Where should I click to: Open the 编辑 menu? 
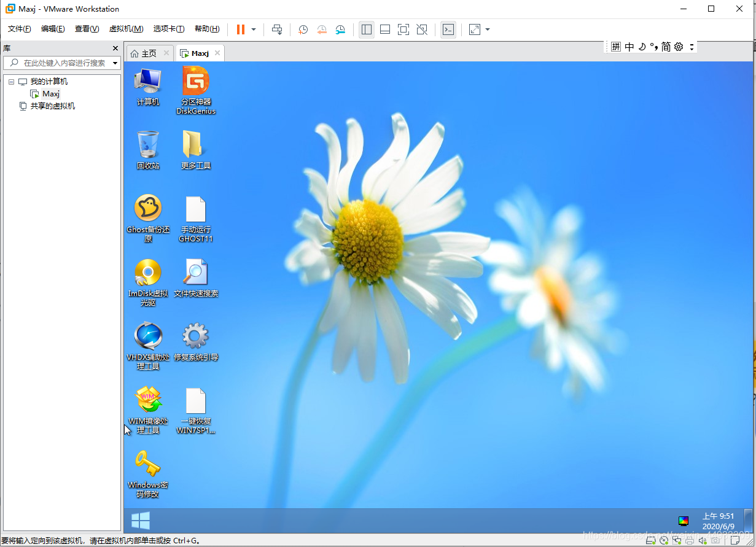[53, 29]
